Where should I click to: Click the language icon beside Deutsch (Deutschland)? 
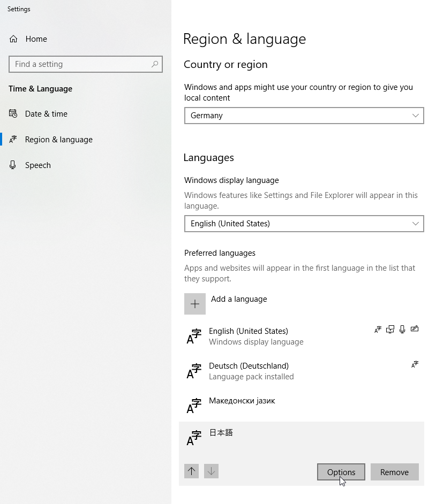[194, 371]
